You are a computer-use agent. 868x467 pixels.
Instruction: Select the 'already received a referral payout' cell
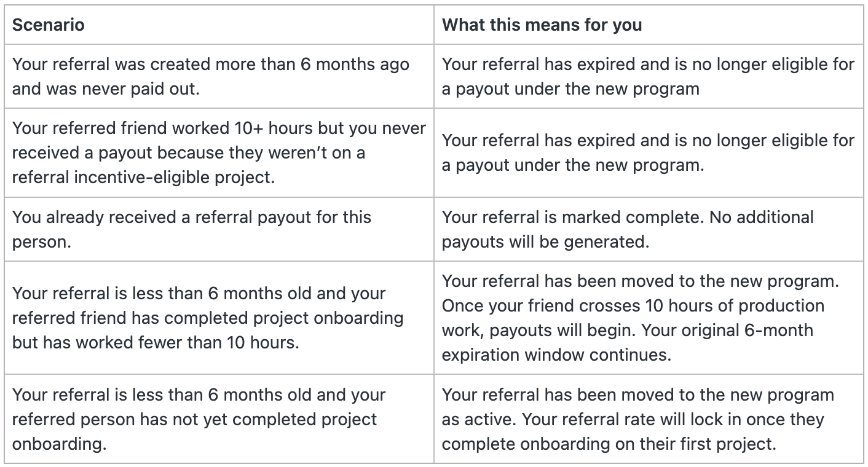click(x=219, y=229)
